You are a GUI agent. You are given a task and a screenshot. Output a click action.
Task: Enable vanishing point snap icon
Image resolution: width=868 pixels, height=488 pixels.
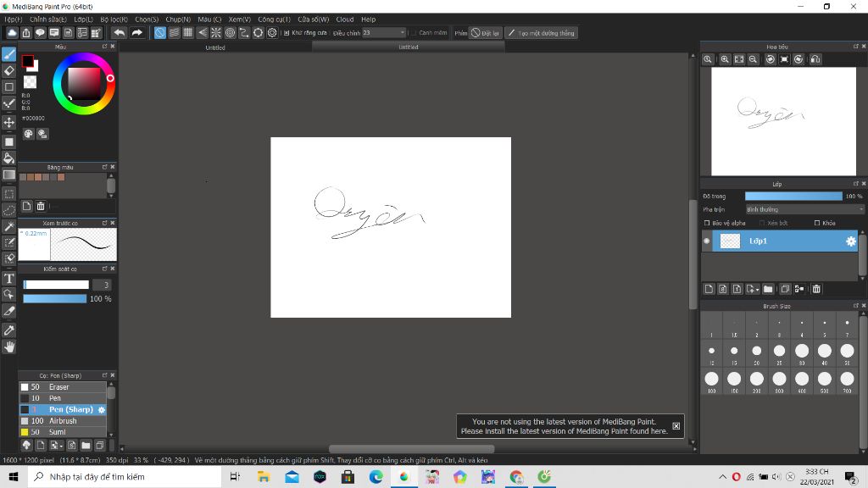[202, 33]
